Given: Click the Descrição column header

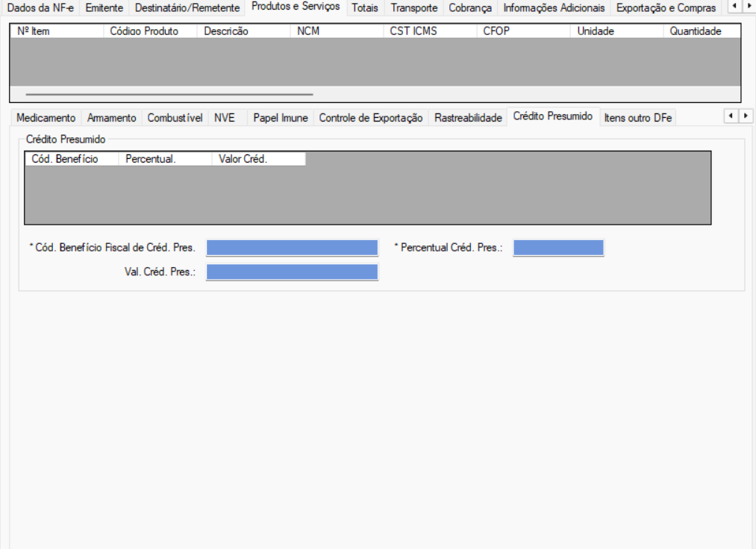Looking at the screenshot, I should [x=243, y=31].
